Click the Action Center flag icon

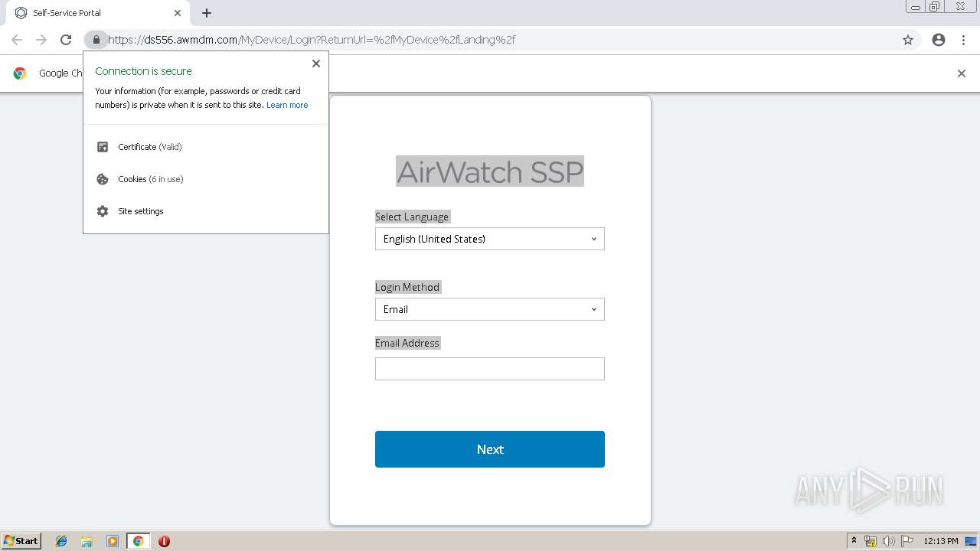pos(907,541)
